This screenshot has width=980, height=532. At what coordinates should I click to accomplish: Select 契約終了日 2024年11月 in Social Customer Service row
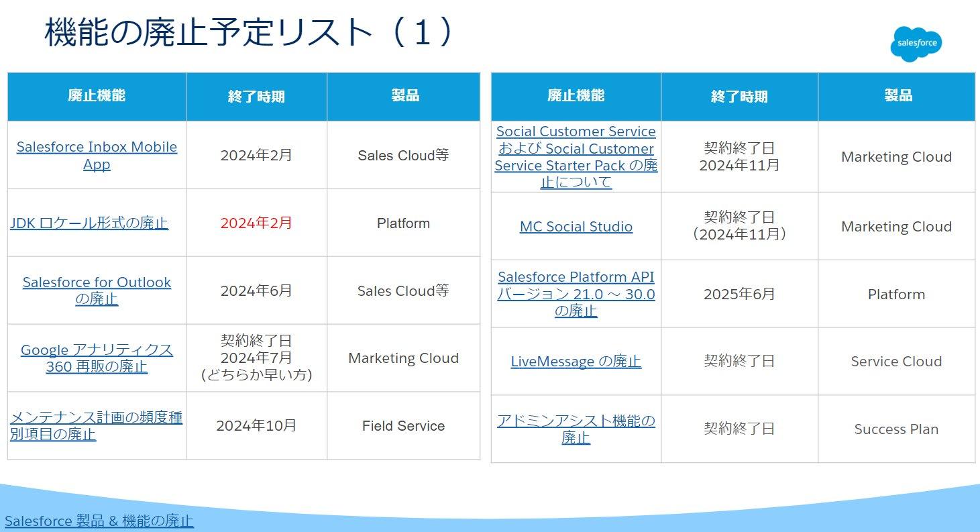(x=739, y=156)
